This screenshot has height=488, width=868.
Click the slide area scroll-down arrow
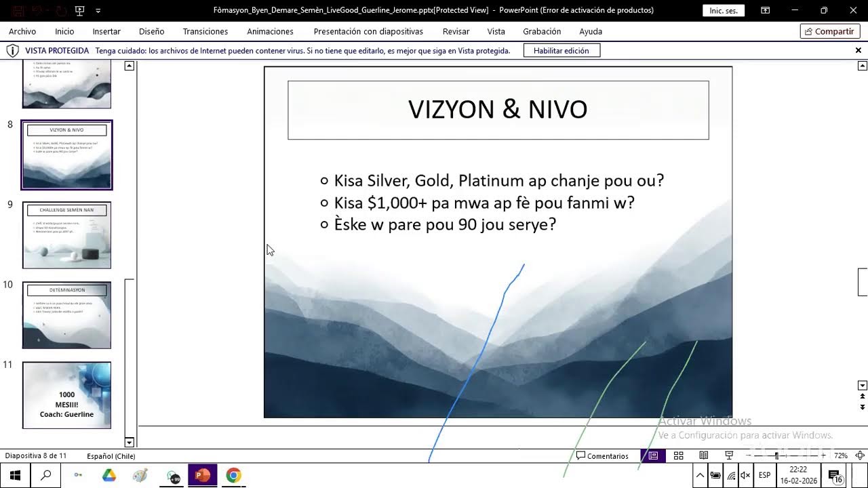(x=863, y=386)
